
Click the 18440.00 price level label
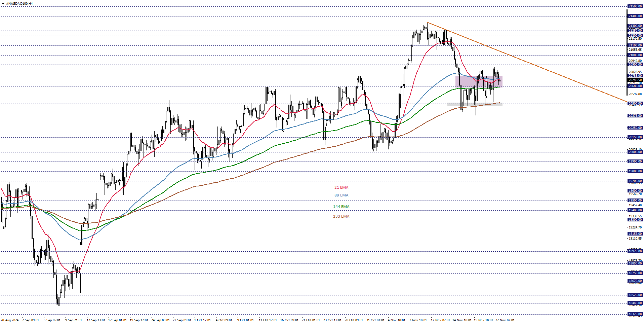(x=635, y=303)
